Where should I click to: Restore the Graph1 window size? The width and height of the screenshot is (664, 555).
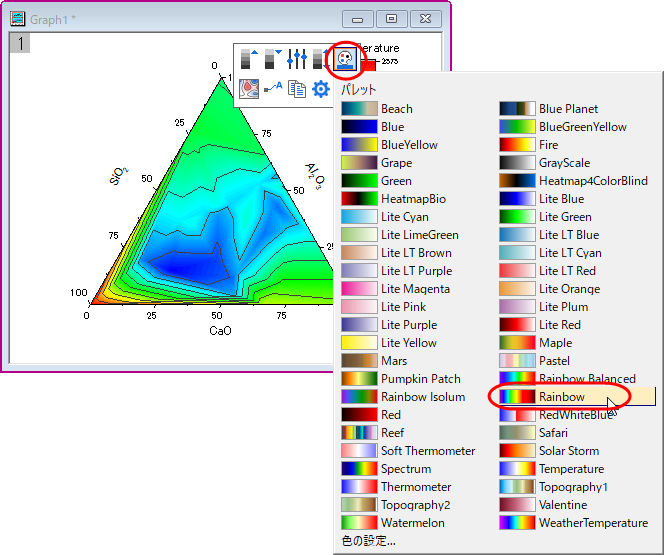click(x=392, y=19)
